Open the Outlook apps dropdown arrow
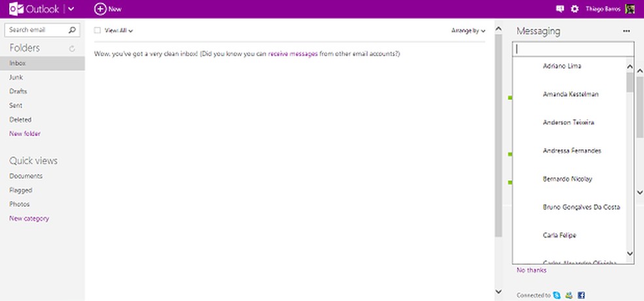This screenshot has height=301, width=644. 71,9
